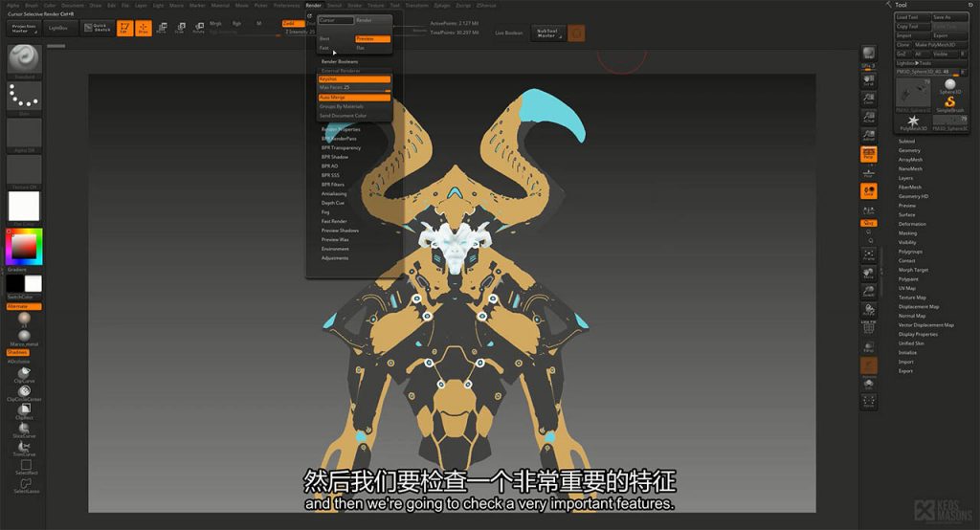This screenshot has width=980, height=530.
Task: Expand the Subtool subpalette
Action: tap(907, 142)
